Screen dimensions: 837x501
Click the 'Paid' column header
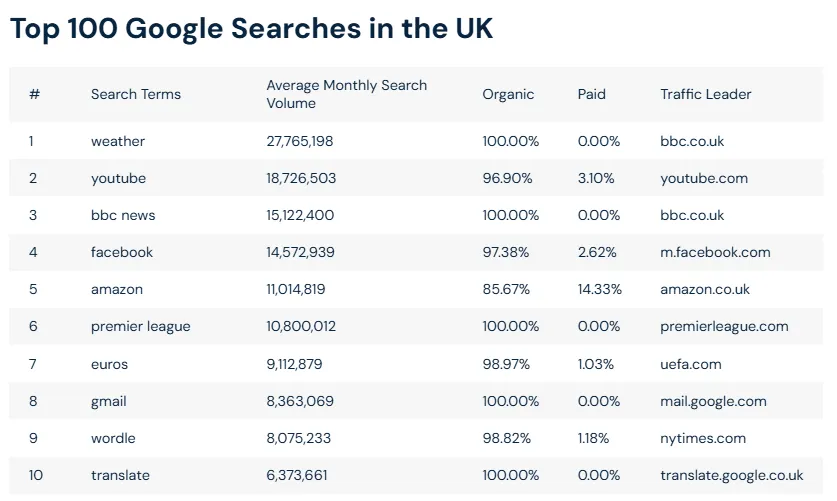(x=592, y=94)
